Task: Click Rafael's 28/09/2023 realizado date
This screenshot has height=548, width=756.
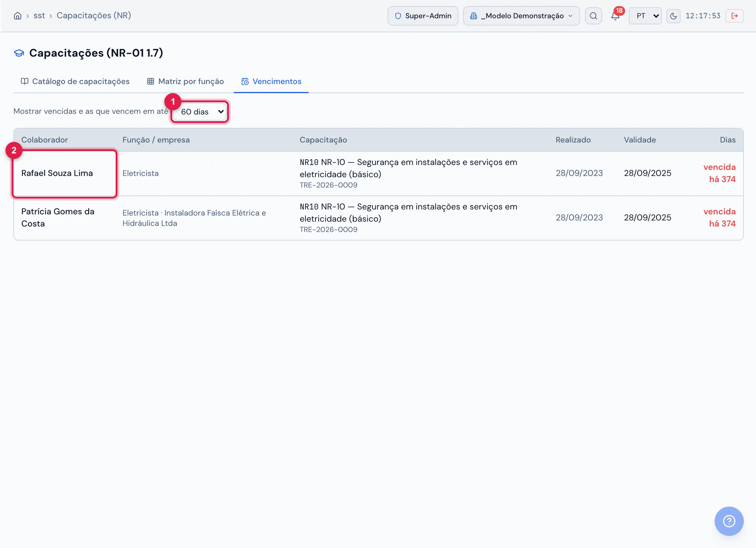Action: (x=579, y=173)
